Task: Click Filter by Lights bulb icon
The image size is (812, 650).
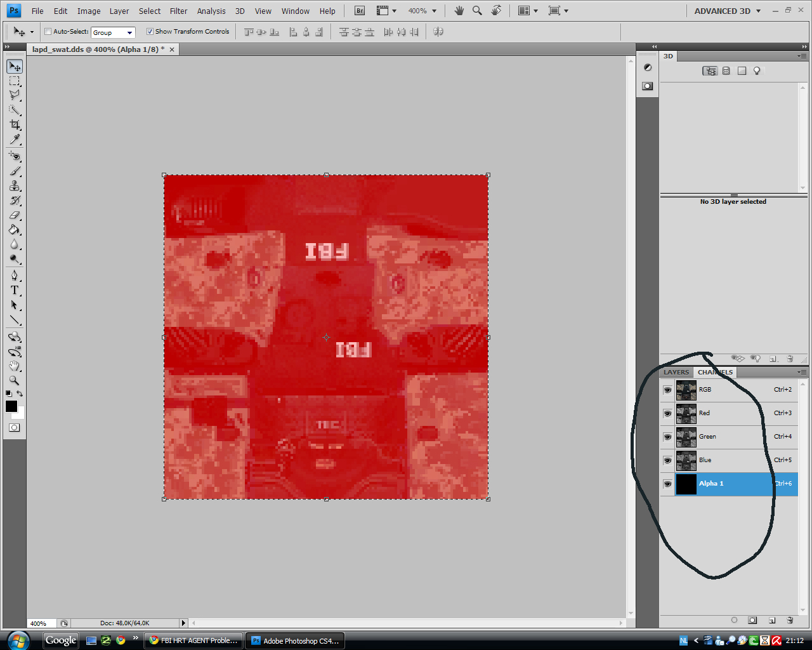Action: point(757,71)
